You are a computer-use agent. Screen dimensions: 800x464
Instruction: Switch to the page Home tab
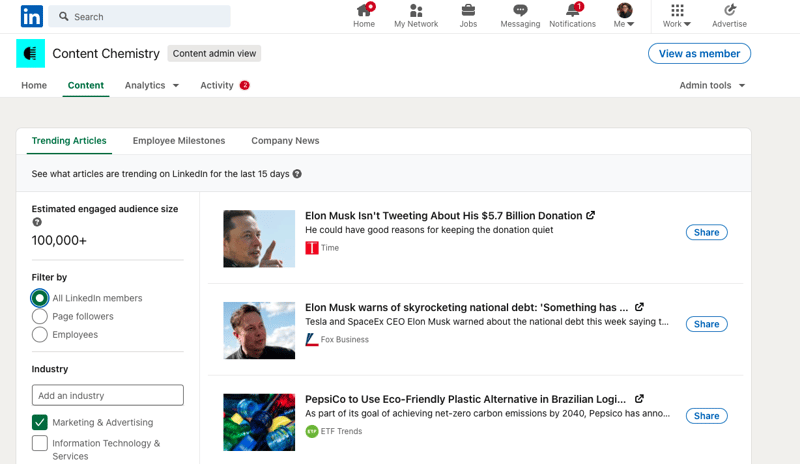pos(34,85)
